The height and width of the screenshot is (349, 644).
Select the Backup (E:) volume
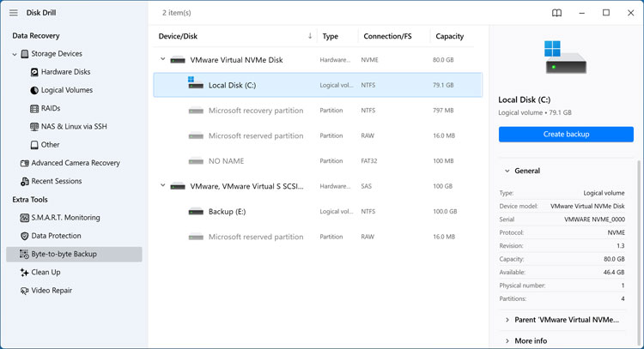[x=318, y=212]
